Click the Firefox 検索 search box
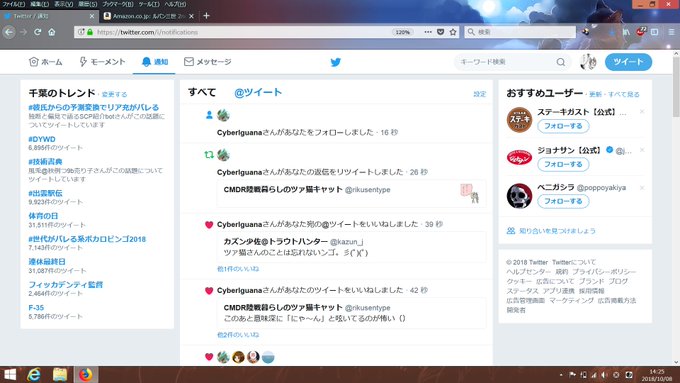Viewport: 680px width, 383px height. pos(520,32)
